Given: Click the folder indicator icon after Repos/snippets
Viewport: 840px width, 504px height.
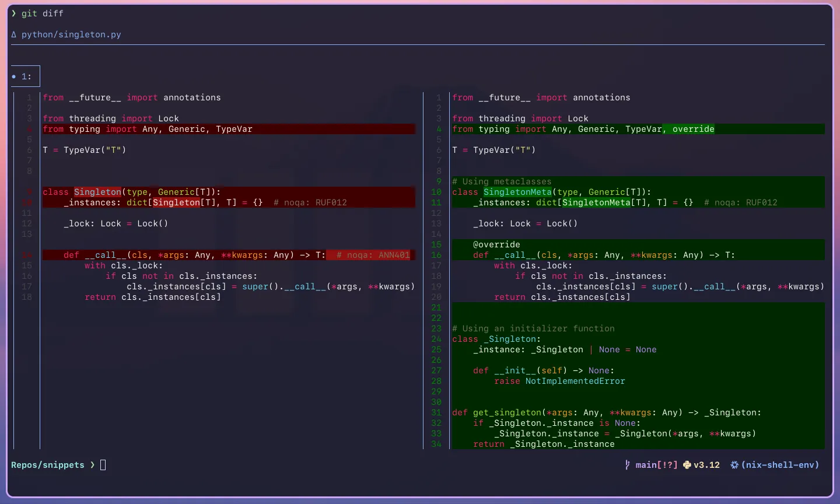Looking at the screenshot, I should coord(103,464).
